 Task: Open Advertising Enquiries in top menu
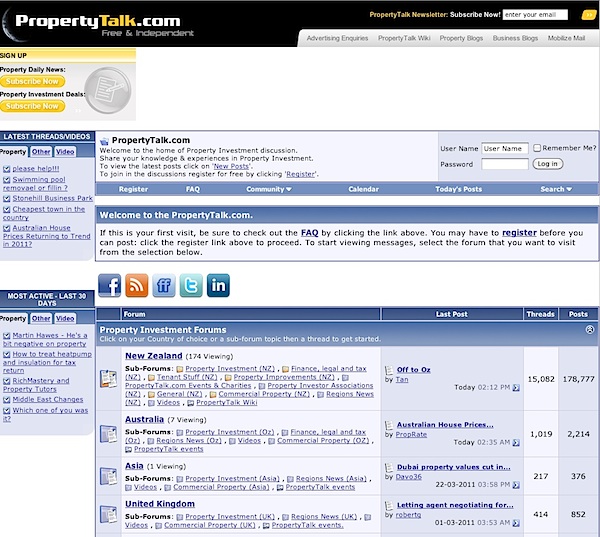tap(337, 38)
